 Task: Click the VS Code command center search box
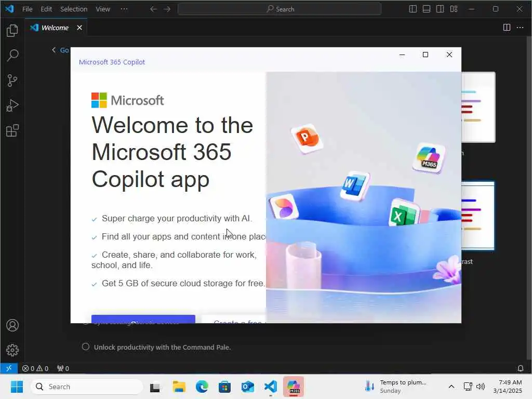(279, 9)
